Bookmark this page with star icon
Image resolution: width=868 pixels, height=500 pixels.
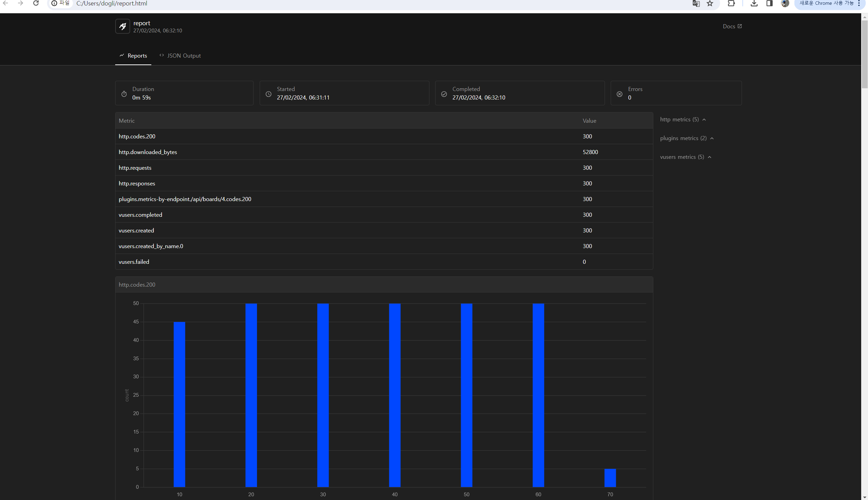710,4
